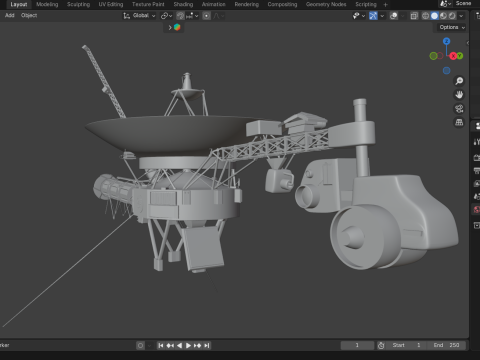Play the animation forward
The width and height of the screenshot is (480, 360).
coord(188,346)
